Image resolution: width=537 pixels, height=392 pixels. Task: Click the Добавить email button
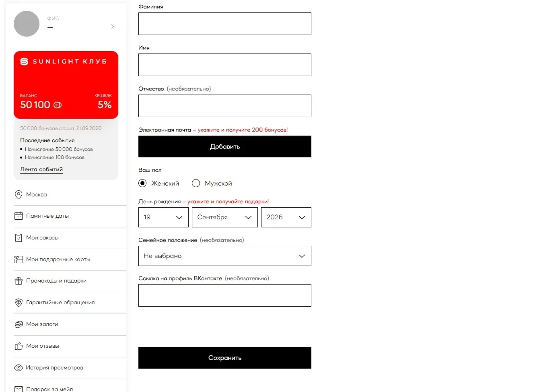pyautogui.click(x=225, y=146)
